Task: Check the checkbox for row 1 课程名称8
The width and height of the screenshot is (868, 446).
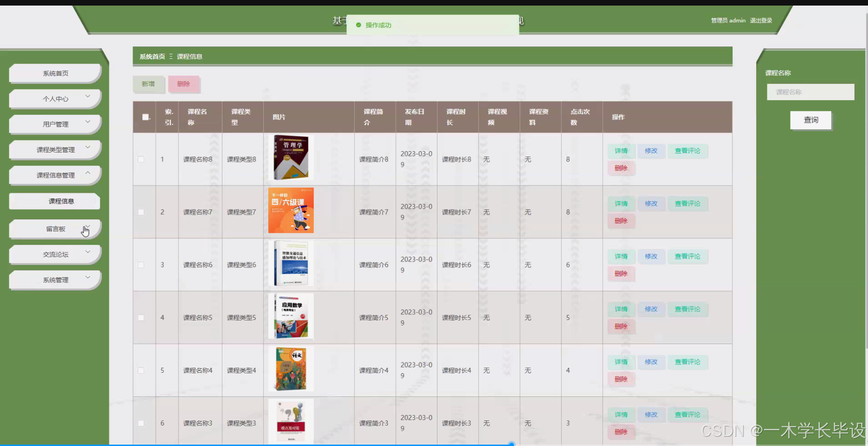Action: point(141,159)
